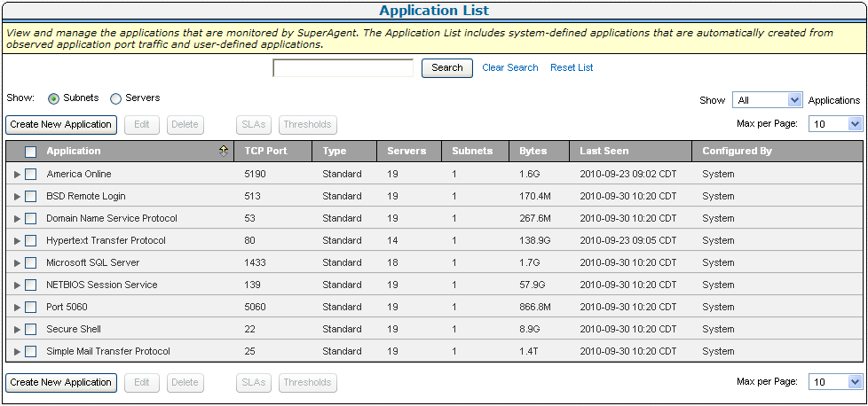This screenshot has width=868, height=406.
Task: Click the top Create New Application button
Action: (x=60, y=124)
